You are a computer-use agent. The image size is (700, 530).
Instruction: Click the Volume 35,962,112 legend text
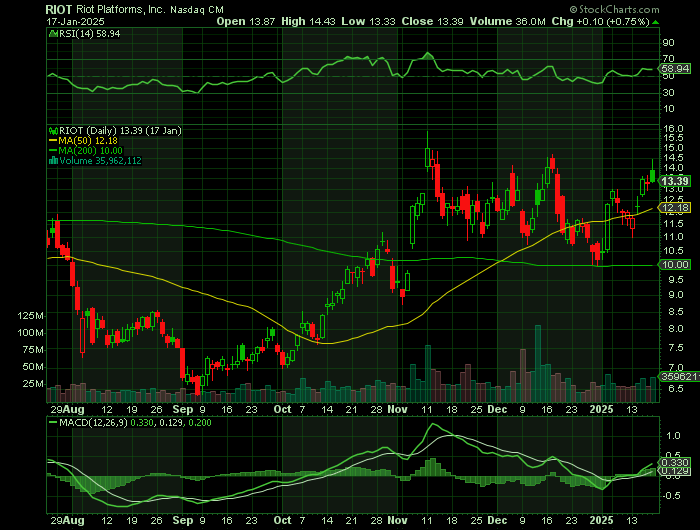pos(100,161)
